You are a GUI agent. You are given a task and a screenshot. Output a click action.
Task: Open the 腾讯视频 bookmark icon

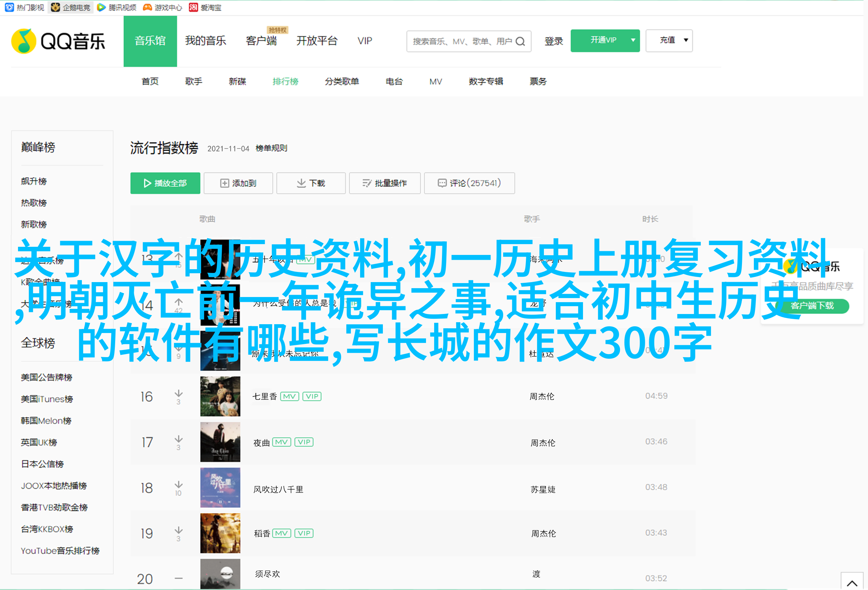click(101, 7)
